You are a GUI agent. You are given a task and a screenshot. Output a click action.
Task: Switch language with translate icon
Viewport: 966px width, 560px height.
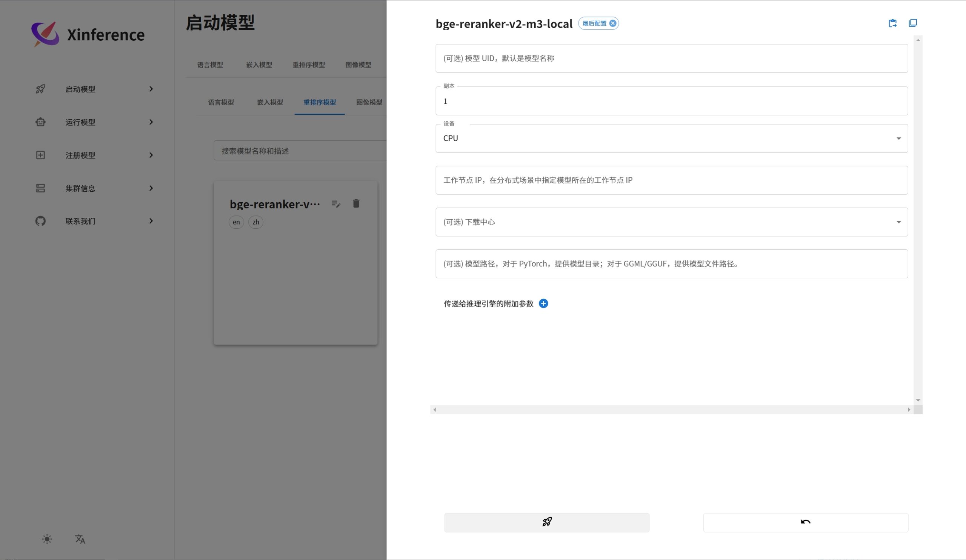(80, 539)
